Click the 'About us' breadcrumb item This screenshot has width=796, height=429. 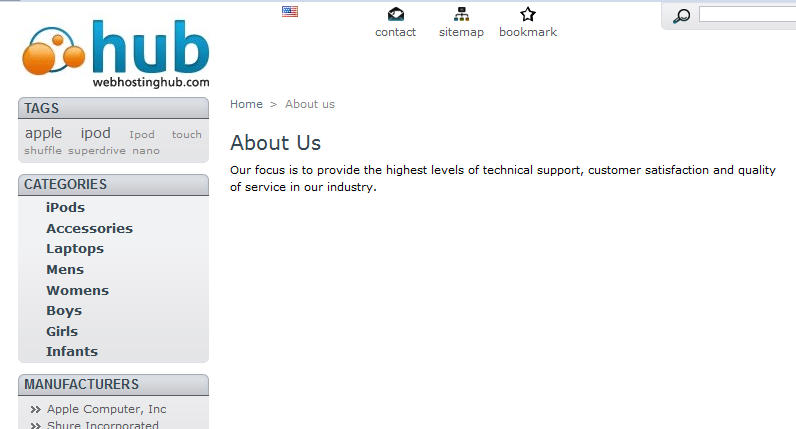click(x=310, y=104)
